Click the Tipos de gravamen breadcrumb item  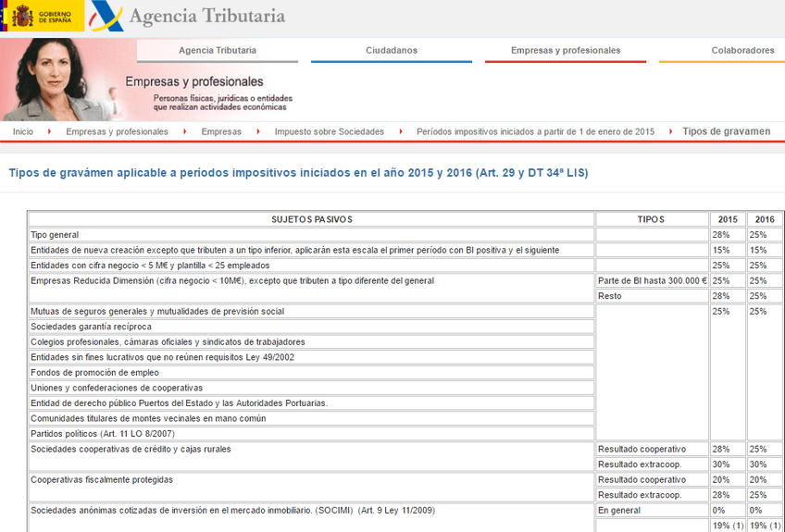[726, 131]
